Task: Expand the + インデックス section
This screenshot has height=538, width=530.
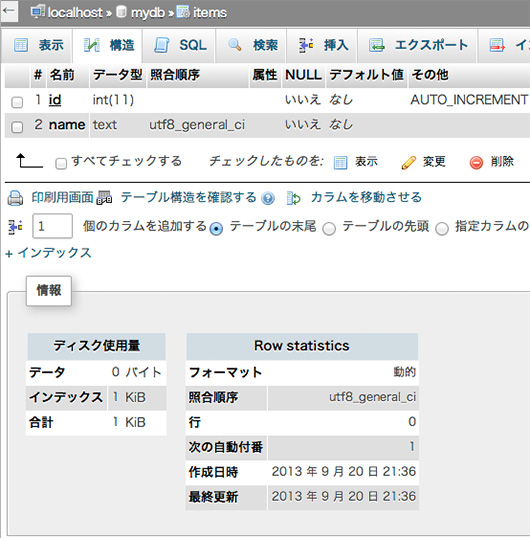Action: click(x=48, y=253)
